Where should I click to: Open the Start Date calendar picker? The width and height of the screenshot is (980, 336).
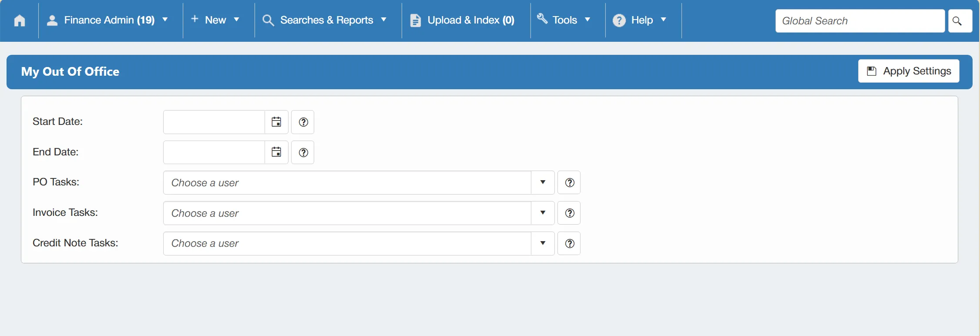point(276,122)
